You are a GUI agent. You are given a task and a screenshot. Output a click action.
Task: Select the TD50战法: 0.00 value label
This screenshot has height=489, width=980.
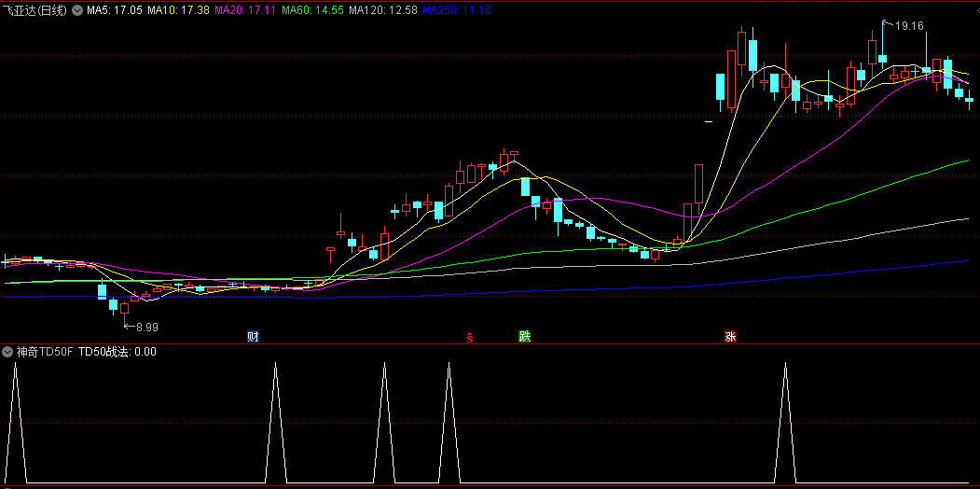pos(117,352)
